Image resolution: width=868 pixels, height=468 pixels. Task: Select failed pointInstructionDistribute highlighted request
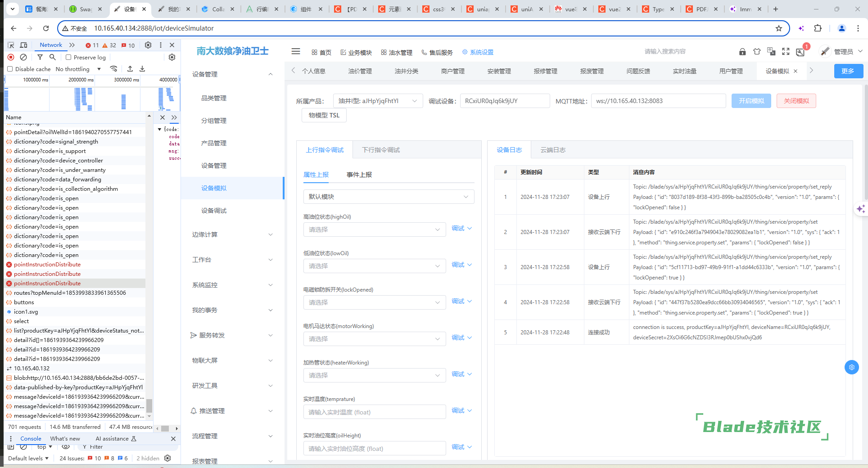click(x=75, y=283)
